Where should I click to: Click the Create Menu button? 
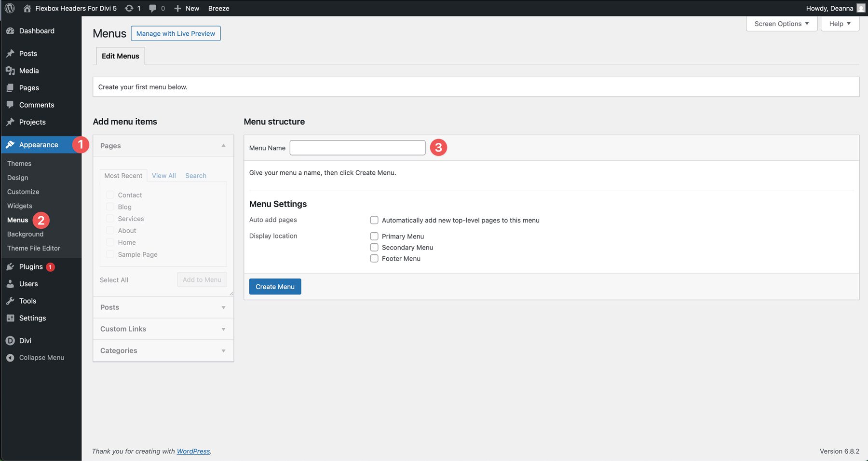coord(275,286)
